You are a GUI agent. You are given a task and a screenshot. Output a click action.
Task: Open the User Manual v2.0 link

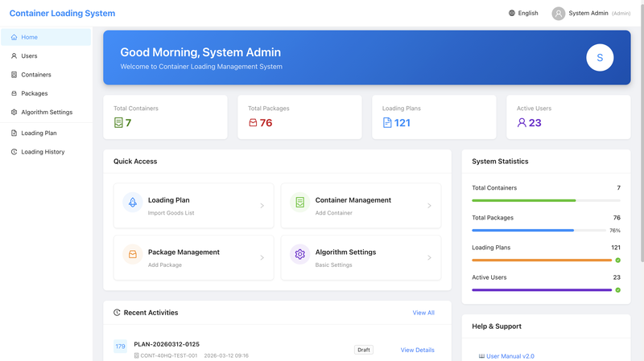pos(510,356)
